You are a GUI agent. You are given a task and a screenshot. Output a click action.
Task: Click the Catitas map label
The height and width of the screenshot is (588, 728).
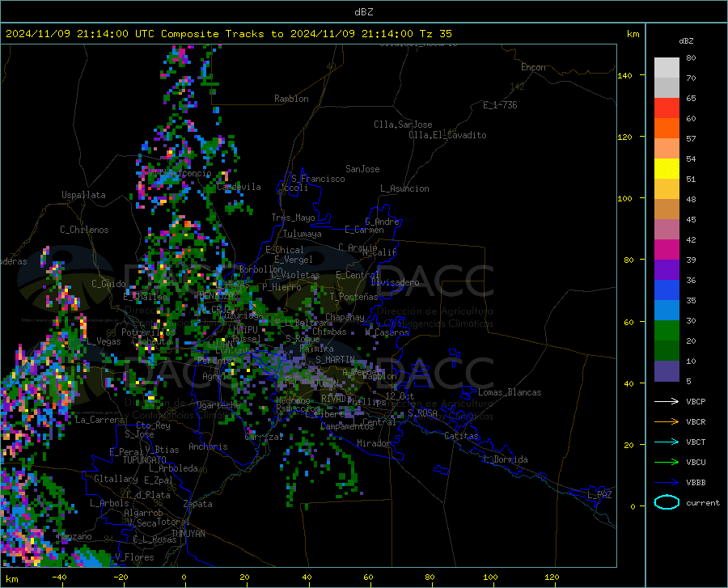pos(462,436)
